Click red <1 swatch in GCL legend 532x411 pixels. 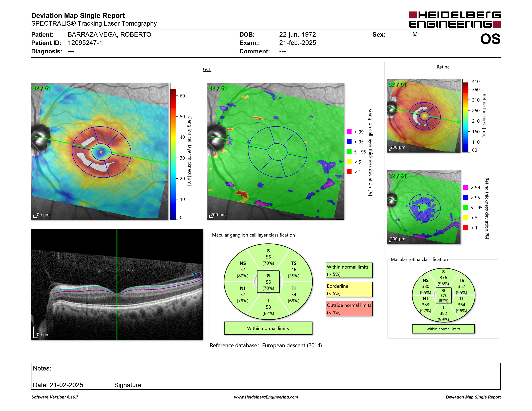[x=349, y=172]
